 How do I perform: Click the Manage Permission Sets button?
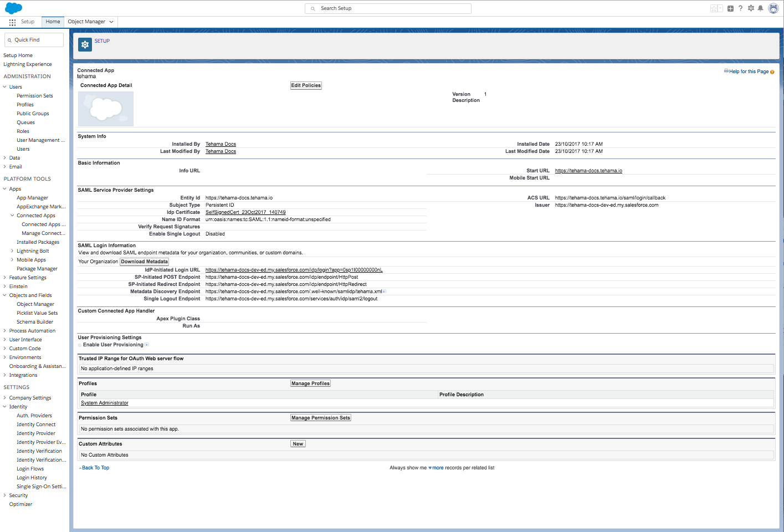click(x=321, y=418)
